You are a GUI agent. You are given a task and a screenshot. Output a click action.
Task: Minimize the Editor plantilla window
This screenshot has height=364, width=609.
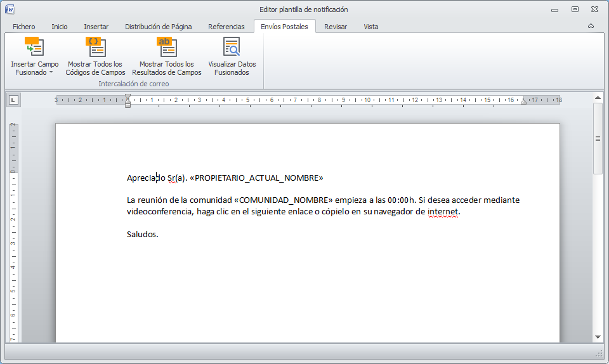click(x=554, y=10)
